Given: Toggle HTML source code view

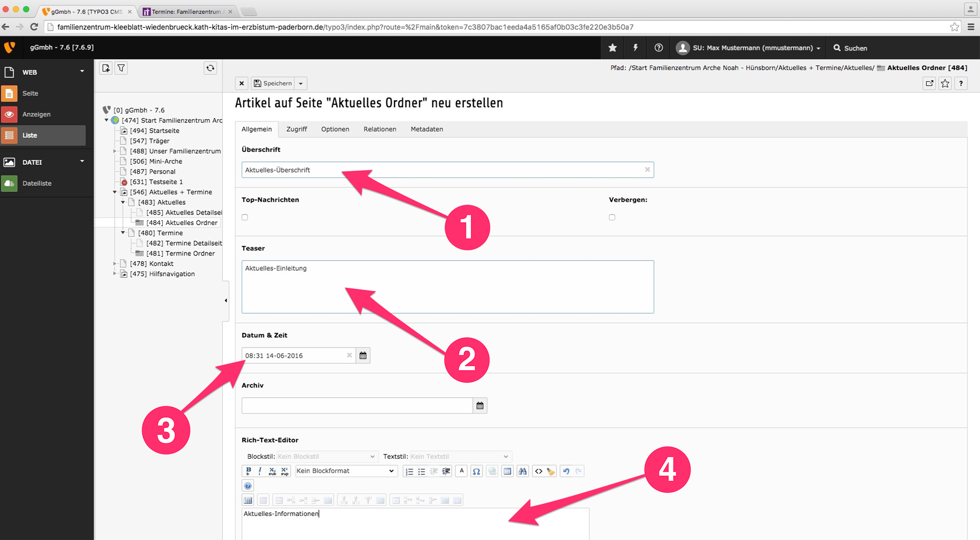Looking at the screenshot, I should [x=538, y=471].
